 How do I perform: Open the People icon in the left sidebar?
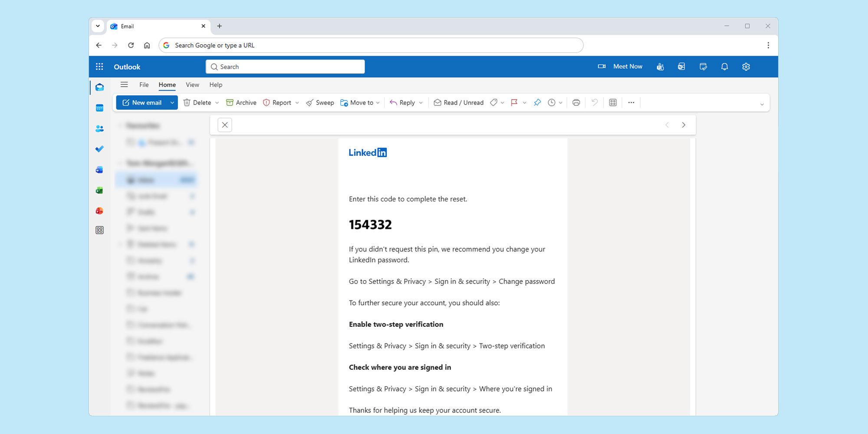click(99, 128)
